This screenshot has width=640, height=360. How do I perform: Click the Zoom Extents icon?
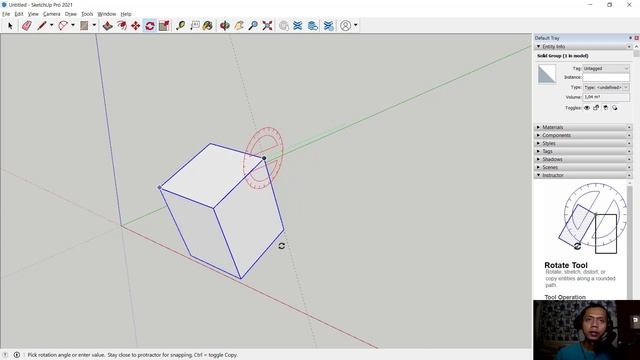click(x=267, y=26)
